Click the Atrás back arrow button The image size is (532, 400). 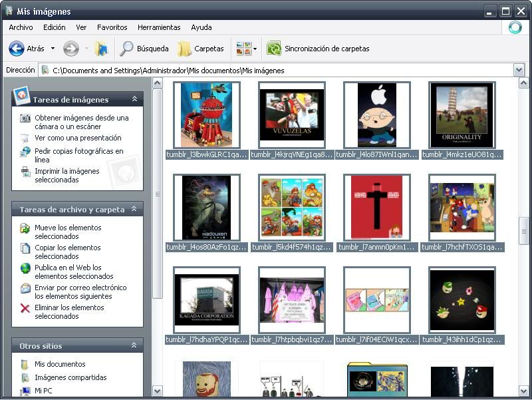click(x=17, y=49)
